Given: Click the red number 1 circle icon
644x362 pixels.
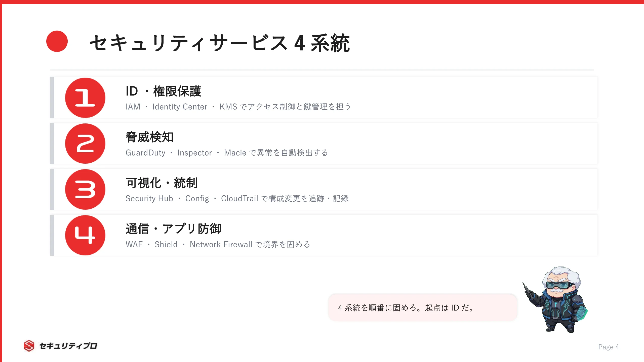Looking at the screenshot, I should (85, 98).
